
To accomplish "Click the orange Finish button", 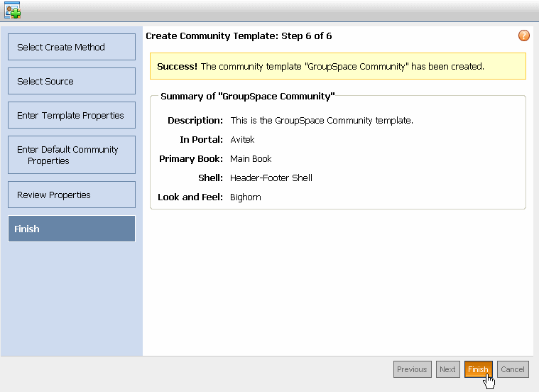I will [x=478, y=369].
